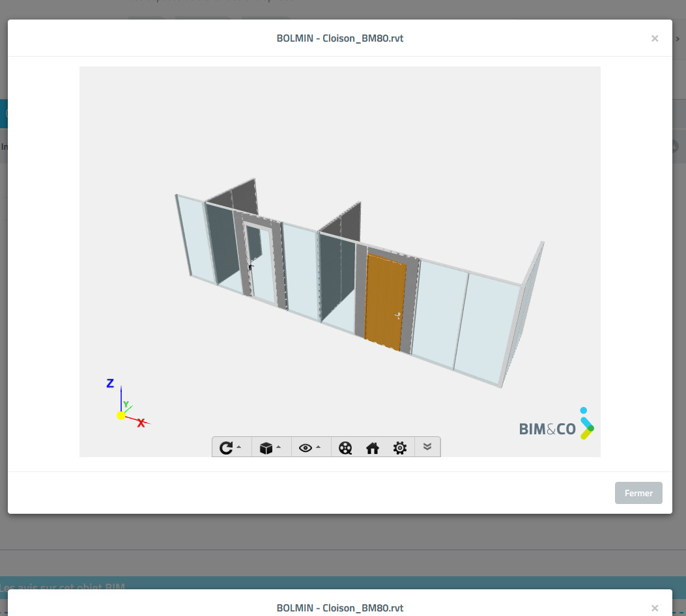Image resolution: width=686 pixels, height=616 pixels.
Task: Click the film reel animation icon
Action: pos(345,448)
